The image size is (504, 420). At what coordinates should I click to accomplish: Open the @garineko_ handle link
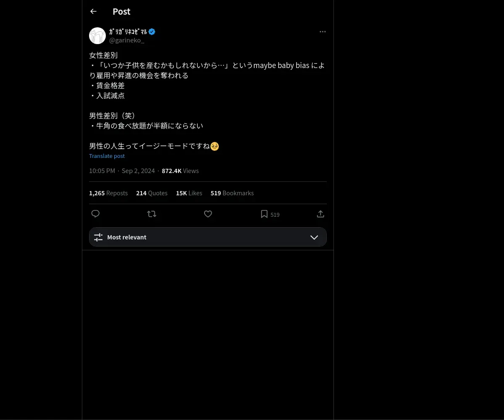point(127,40)
